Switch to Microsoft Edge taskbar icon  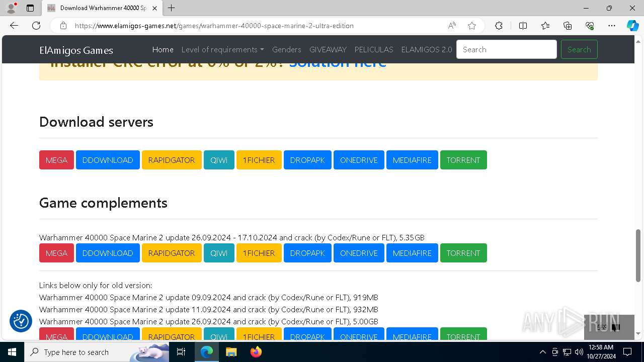click(x=207, y=352)
